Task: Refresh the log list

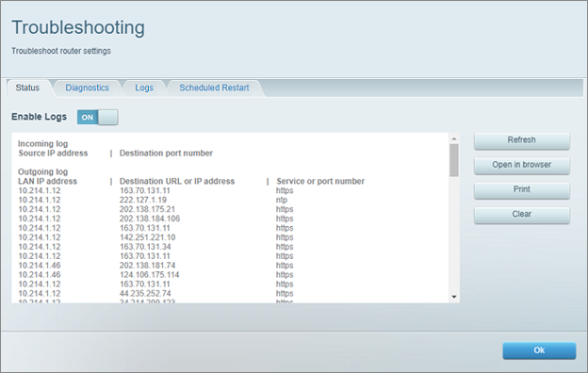Action: (522, 140)
